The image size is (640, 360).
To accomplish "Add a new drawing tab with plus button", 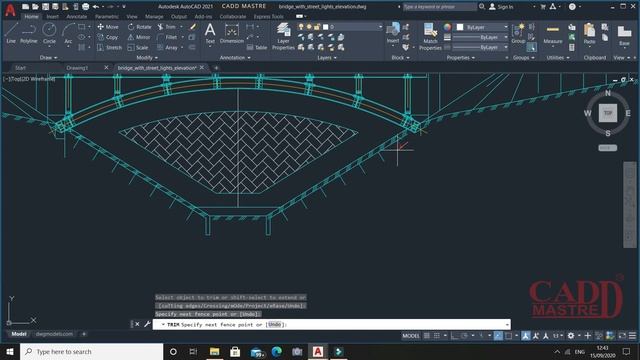I will click(x=216, y=68).
